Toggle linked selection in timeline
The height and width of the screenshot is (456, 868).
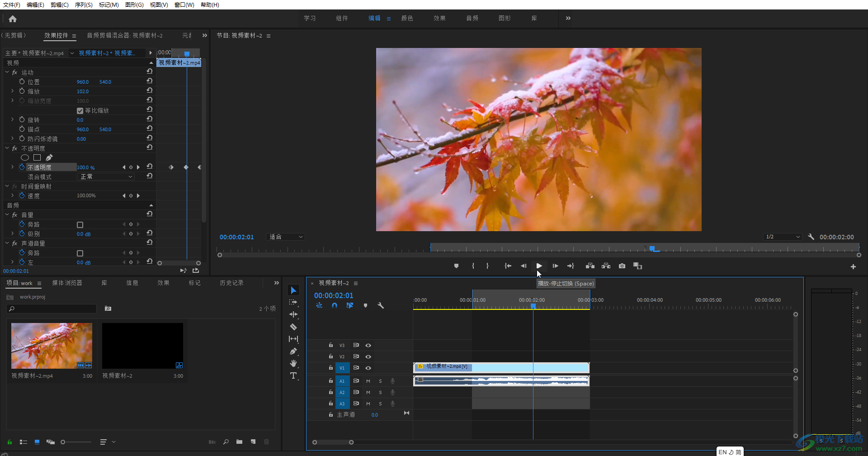coord(349,305)
